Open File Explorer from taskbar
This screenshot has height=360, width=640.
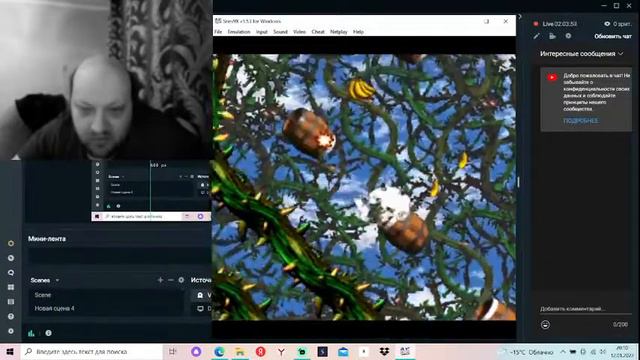pos(240,351)
